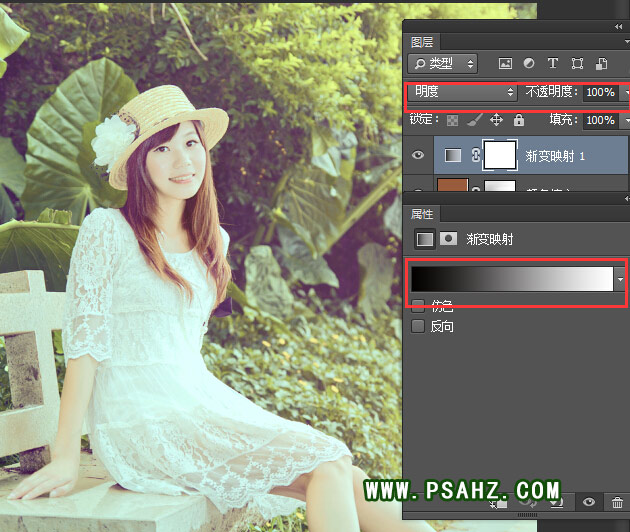630x532 pixels.
Task: Hide the 渐变映射 1 layer with eye icon
Action: 418,155
